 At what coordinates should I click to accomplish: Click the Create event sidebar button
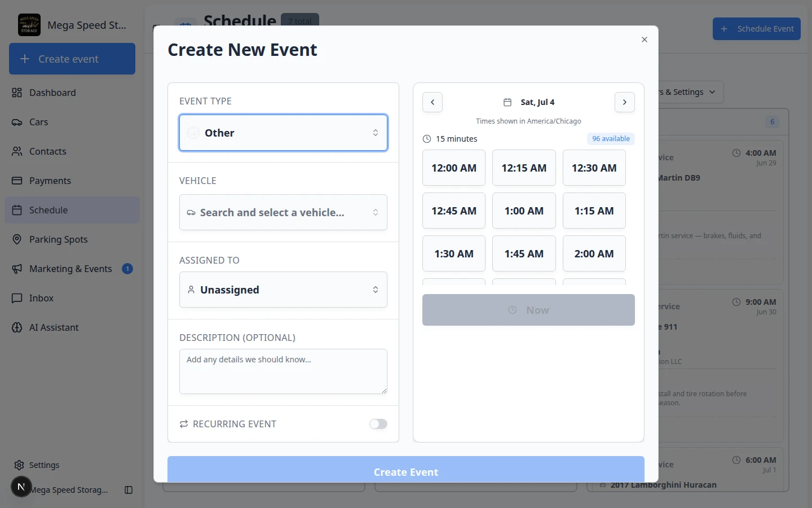point(72,59)
